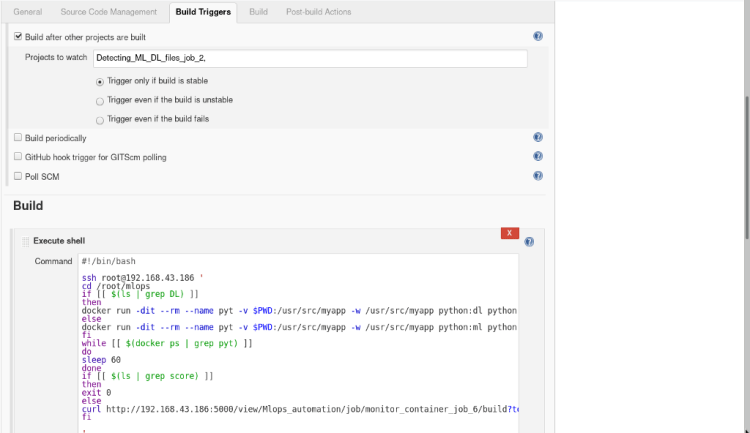Screen dimensions: 750x433
Task: Open help for GitHub hook trigger
Action: click(538, 156)
